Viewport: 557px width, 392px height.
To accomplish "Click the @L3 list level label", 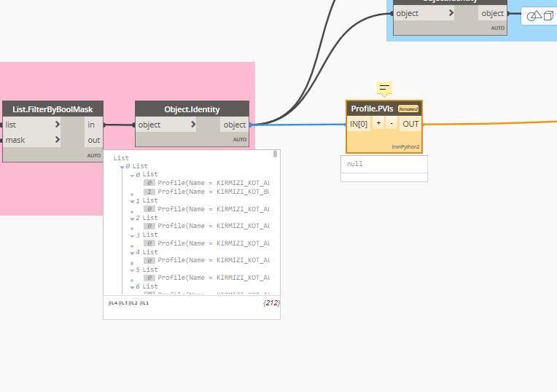I will pos(122,303).
